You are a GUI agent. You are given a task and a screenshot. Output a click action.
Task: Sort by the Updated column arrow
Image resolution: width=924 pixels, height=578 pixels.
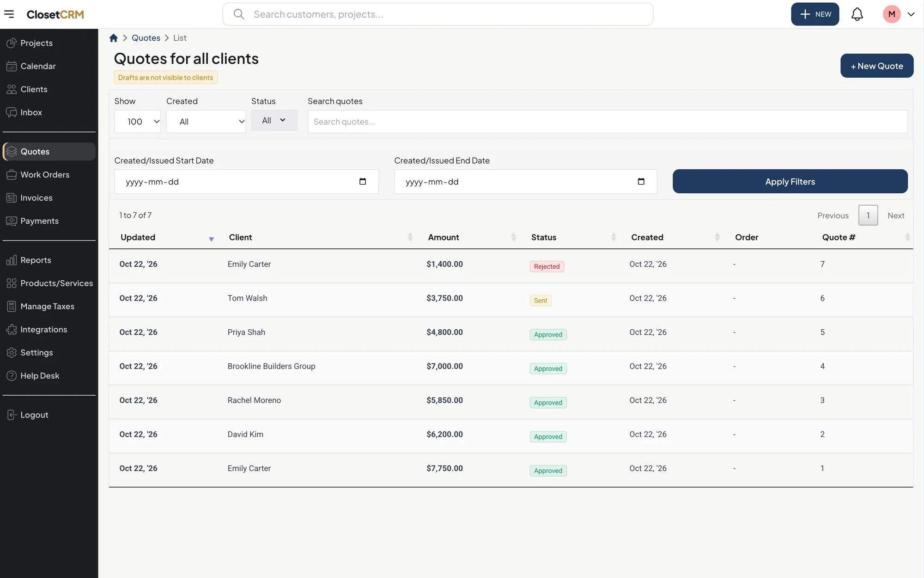[211, 239]
